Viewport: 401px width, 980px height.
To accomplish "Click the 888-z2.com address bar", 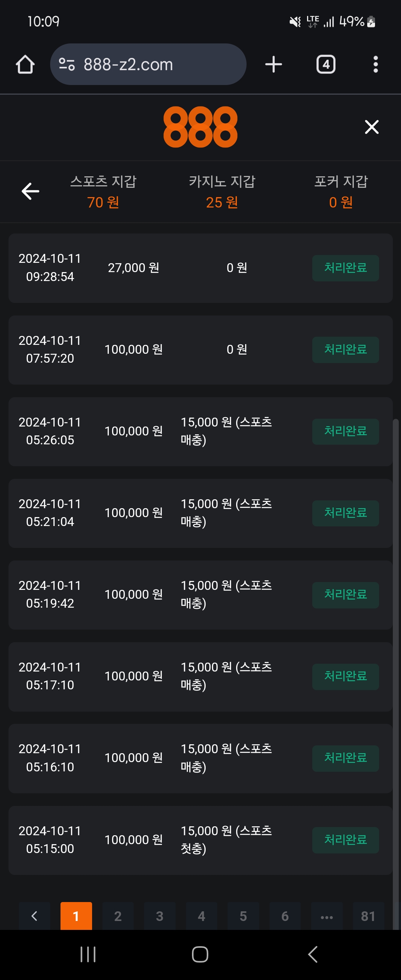I will [x=149, y=64].
